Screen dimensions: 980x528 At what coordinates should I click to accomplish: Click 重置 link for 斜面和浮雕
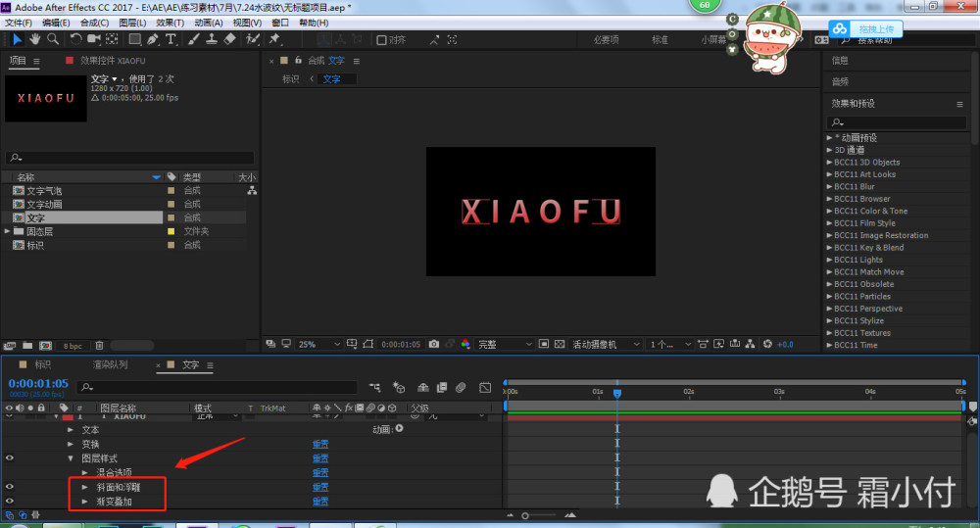click(x=320, y=487)
